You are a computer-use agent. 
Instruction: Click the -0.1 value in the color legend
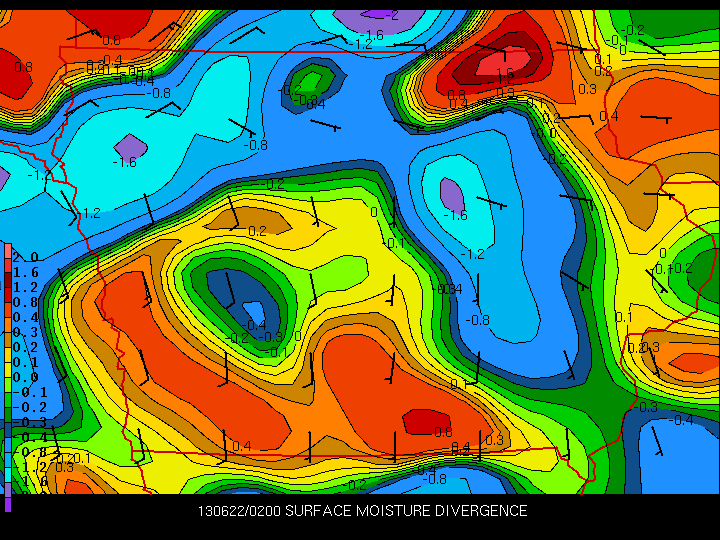pos(31,392)
